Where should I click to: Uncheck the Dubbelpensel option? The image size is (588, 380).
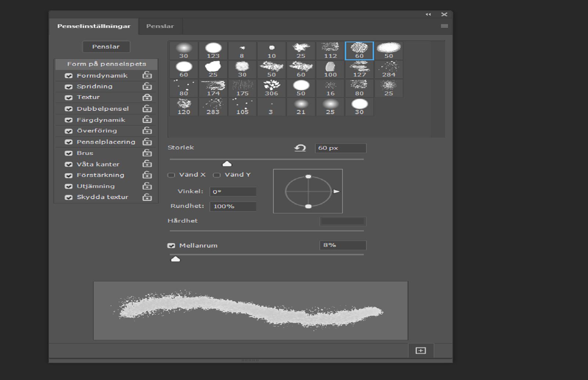point(68,109)
